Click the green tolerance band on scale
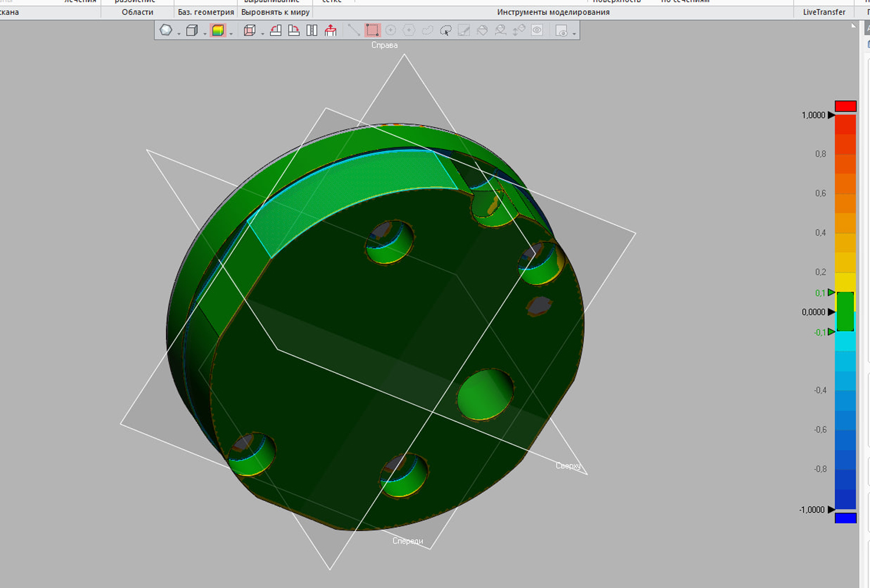Image resolution: width=870 pixels, height=588 pixels. 846,311
